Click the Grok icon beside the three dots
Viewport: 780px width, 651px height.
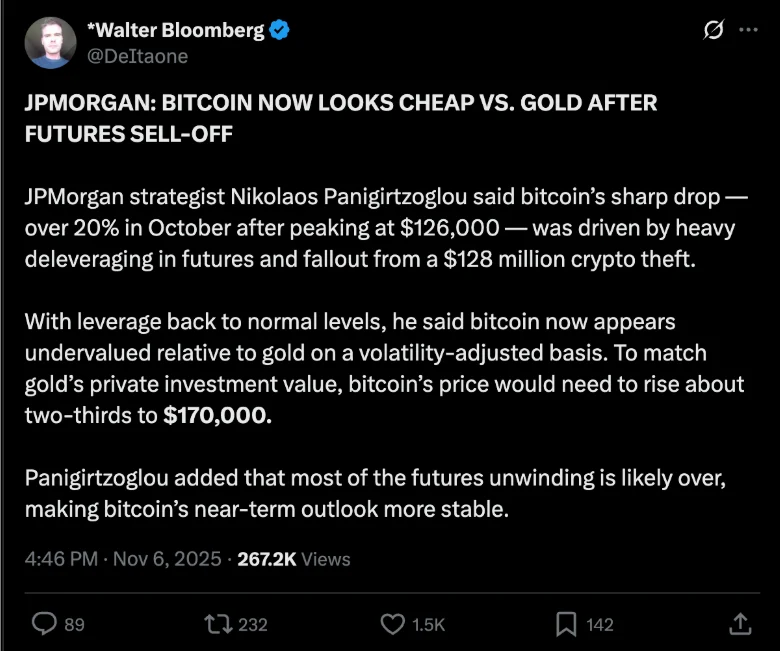pos(714,31)
